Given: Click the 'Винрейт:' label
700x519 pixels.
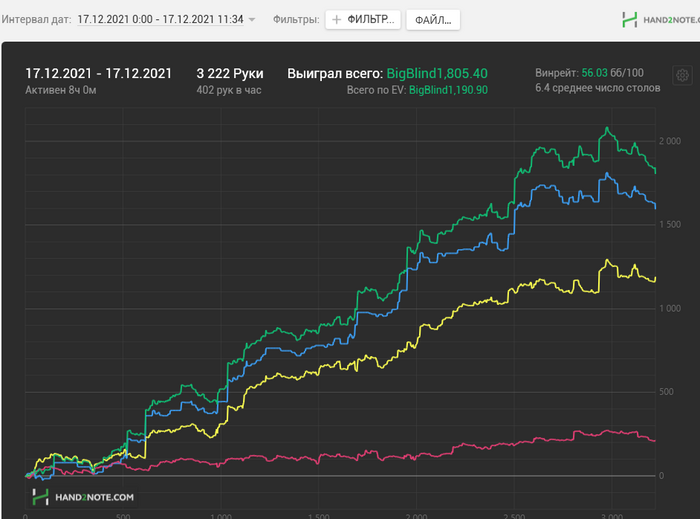Looking at the screenshot, I should click(557, 73).
